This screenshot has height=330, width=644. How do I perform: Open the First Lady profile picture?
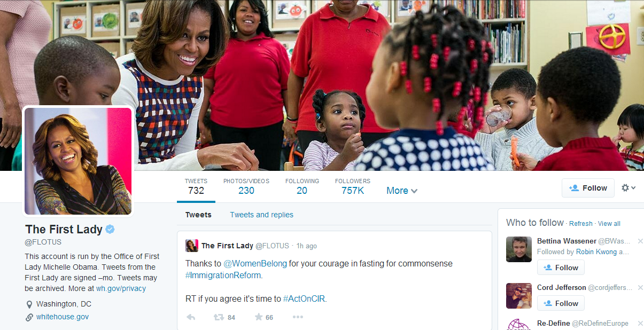[78, 161]
